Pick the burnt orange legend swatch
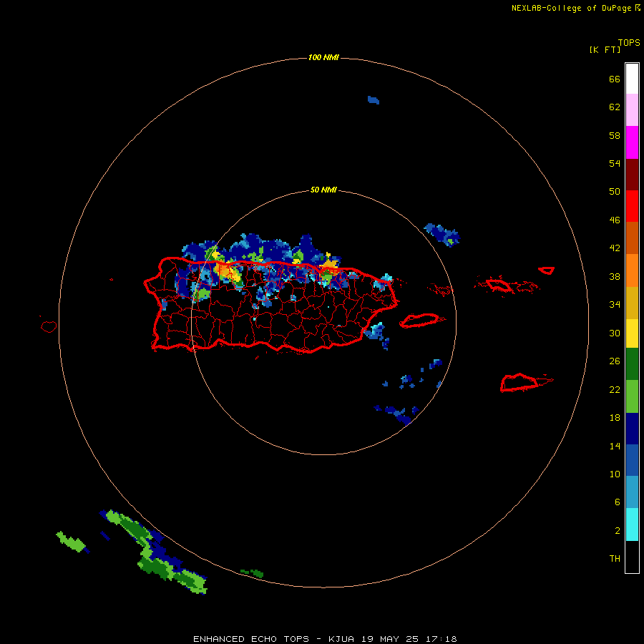Viewport: 644px width, 644px height. point(632,238)
